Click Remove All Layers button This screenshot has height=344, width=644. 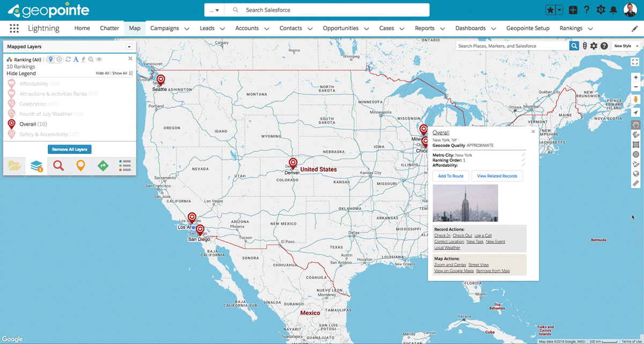[x=70, y=149]
